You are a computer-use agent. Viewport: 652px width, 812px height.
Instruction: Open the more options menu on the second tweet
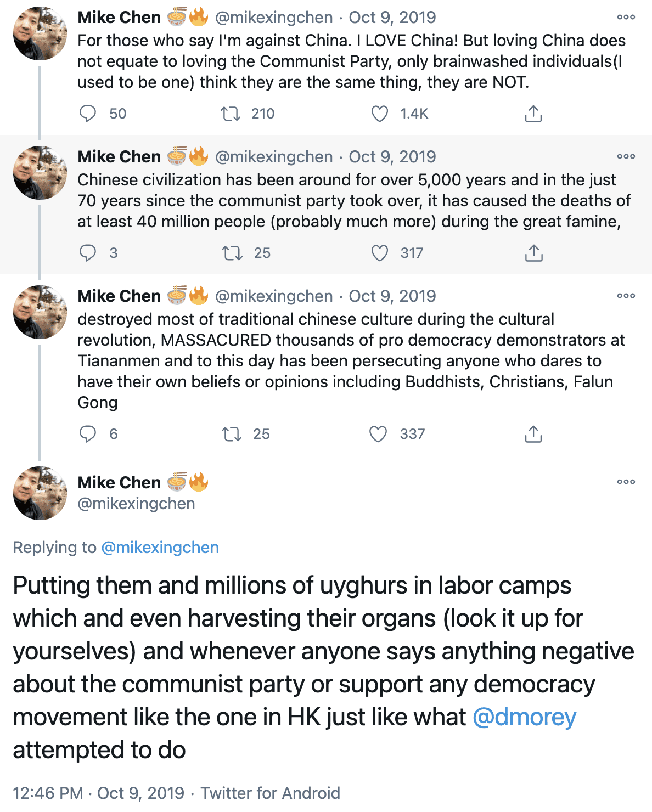625,156
